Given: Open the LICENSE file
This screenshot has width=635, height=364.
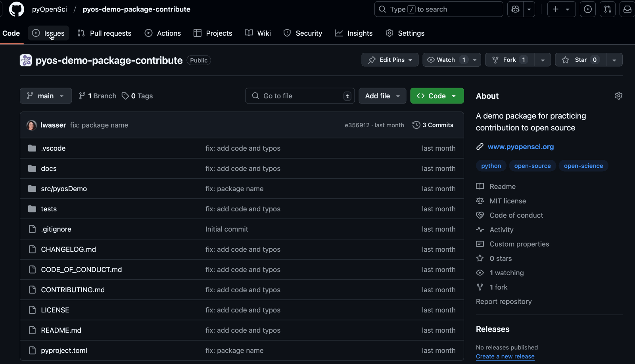Looking at the screenshot, I should click(x=55, y=310).
